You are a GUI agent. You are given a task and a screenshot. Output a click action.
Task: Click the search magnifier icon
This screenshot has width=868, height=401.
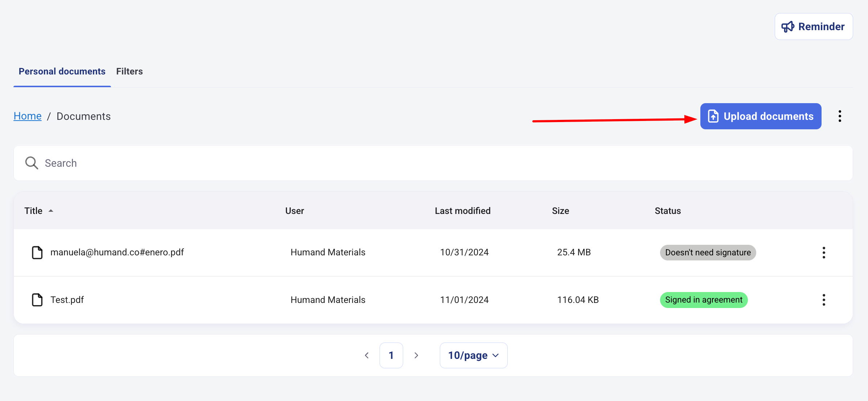tap(32, 163)
